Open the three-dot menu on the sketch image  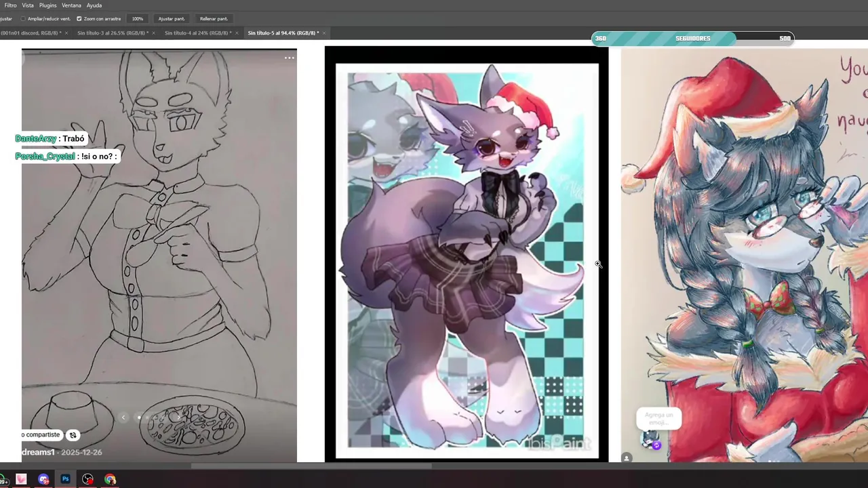click(x=290, y=58)
